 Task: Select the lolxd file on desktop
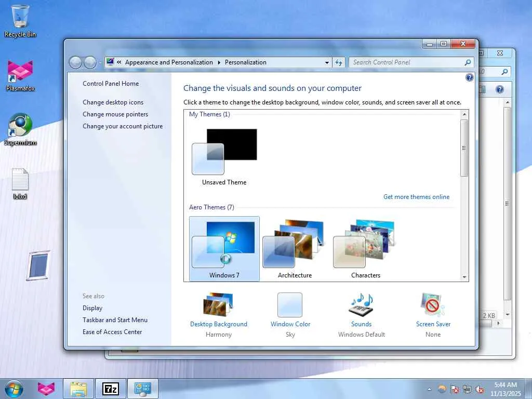click(x=20, y=183)
